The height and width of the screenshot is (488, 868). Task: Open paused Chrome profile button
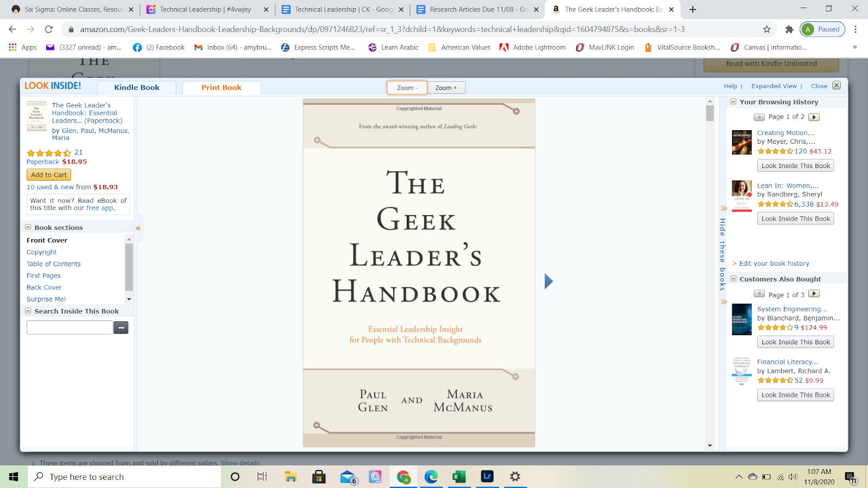[822, 29]
